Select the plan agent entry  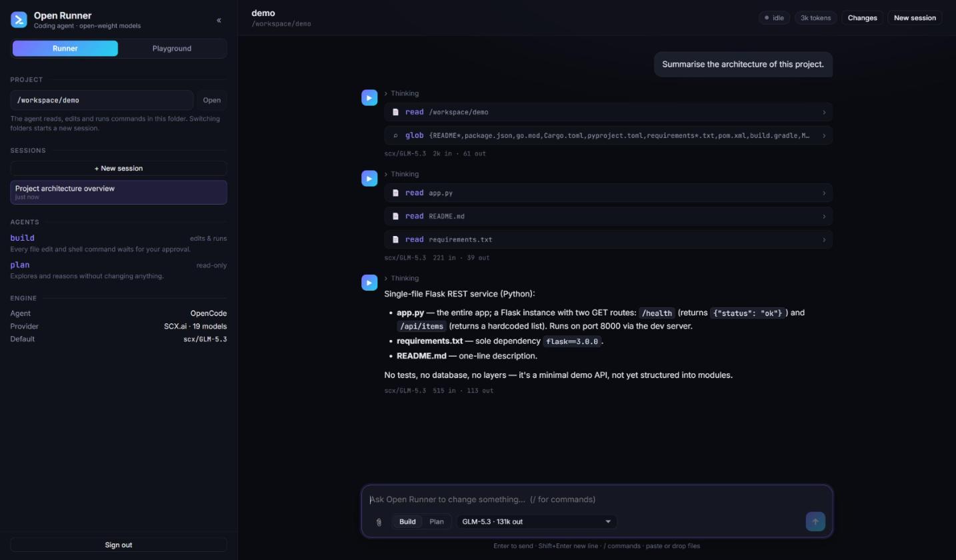[119, 271]
